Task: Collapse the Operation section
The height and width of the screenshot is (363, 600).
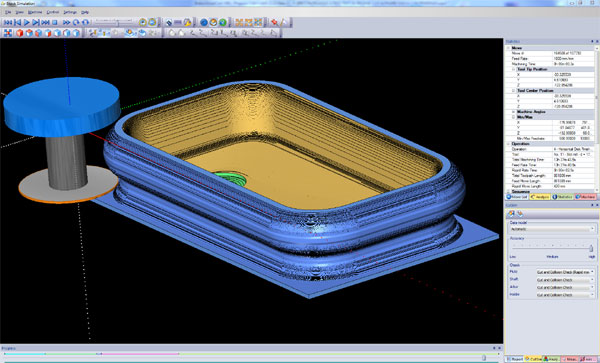Action: [509, 144]
